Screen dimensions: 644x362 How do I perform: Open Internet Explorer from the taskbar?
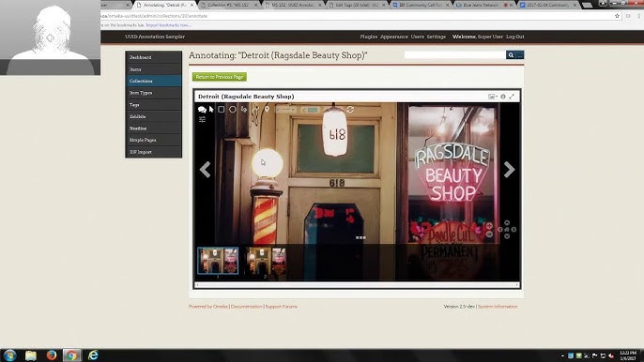click(93, 355)
